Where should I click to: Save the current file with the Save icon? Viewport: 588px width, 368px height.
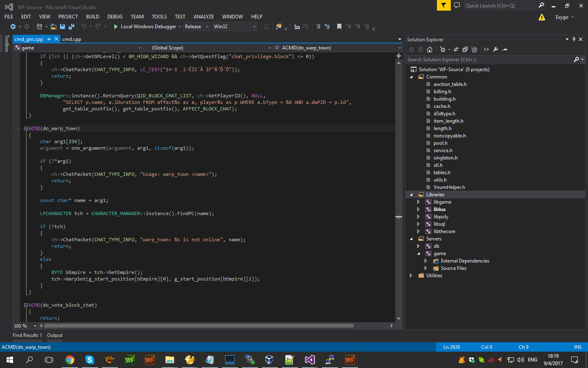point(62,27)
